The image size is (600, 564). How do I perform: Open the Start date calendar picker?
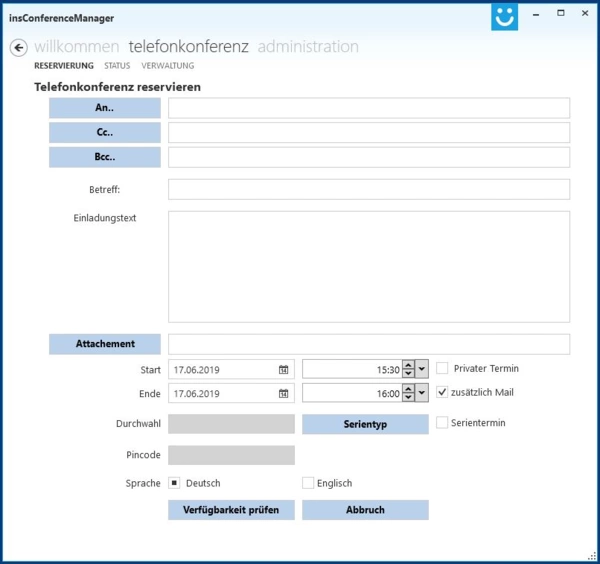click(284, 369)
